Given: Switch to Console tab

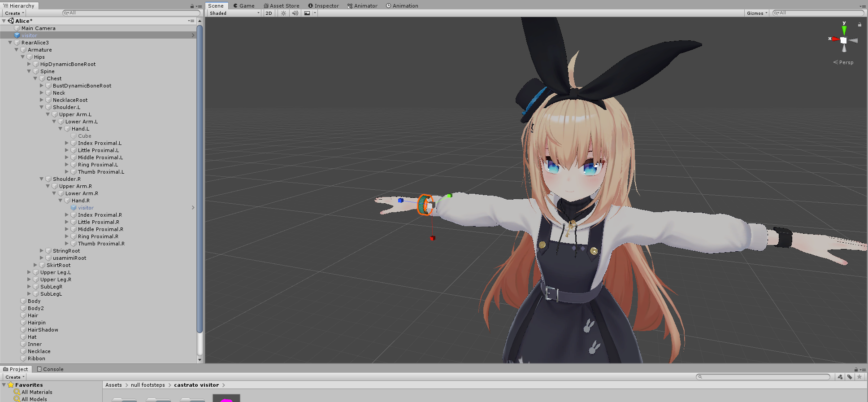Looking at the screenshot, I should (50, 369).
